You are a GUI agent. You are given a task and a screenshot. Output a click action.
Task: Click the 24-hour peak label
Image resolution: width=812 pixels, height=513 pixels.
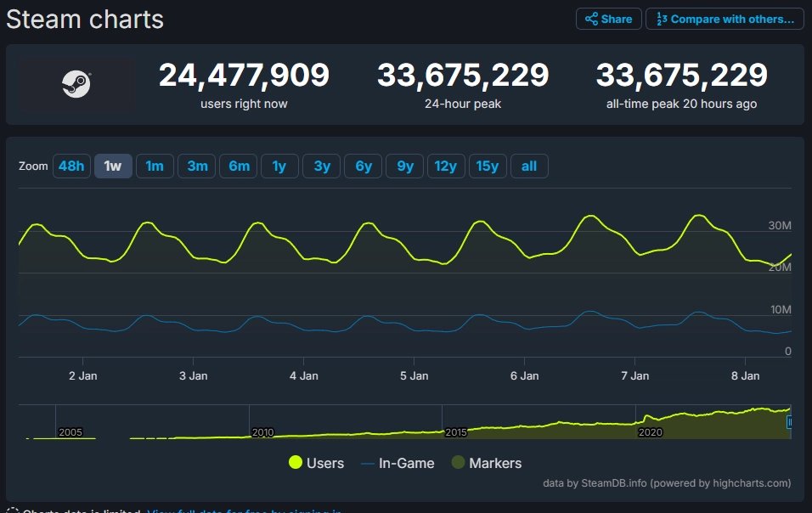pyautogui.click(x=463, y=104)
